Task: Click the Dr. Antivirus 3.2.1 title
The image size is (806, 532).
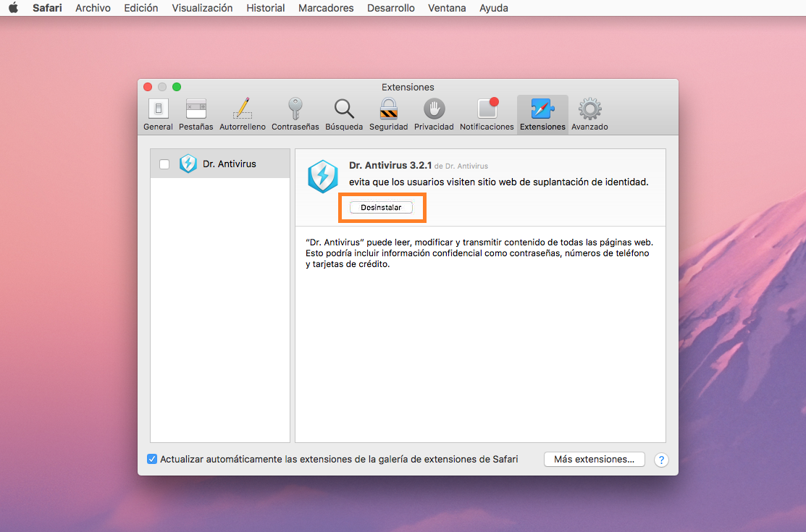Action: click(x=390, y=166)
